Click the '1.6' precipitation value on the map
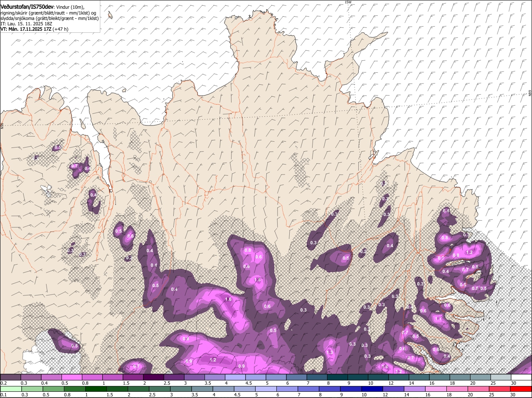This screenshot has width=532, height=398. [x=228, y=299]
